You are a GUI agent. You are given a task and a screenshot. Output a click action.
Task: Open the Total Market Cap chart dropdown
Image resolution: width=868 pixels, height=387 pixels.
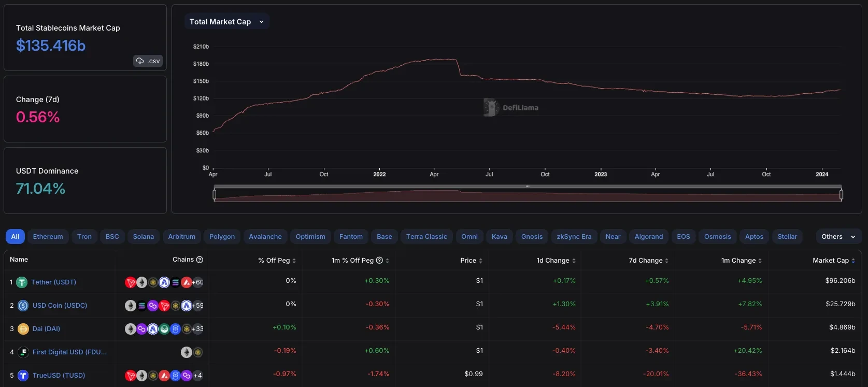[227, 22]
